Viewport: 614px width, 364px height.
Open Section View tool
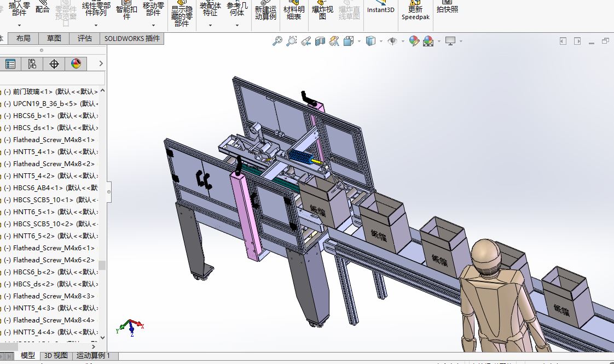click(320, 41)
